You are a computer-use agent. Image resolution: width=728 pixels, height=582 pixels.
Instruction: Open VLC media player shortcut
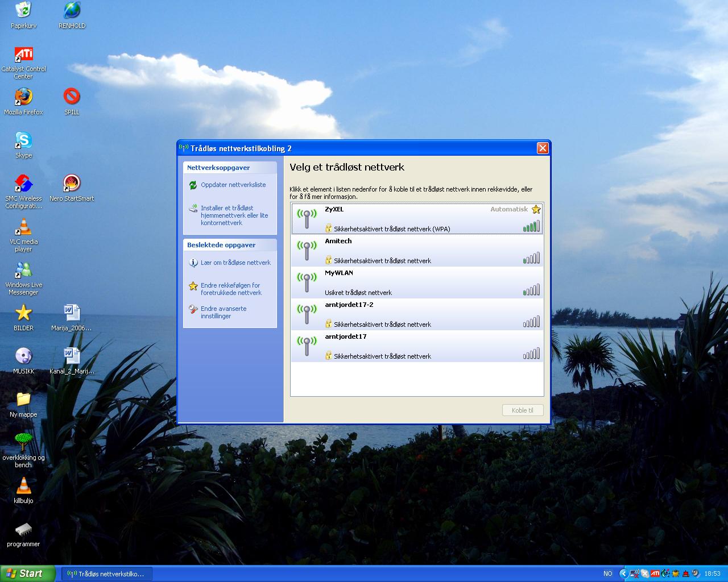click(x=23, y=235)
